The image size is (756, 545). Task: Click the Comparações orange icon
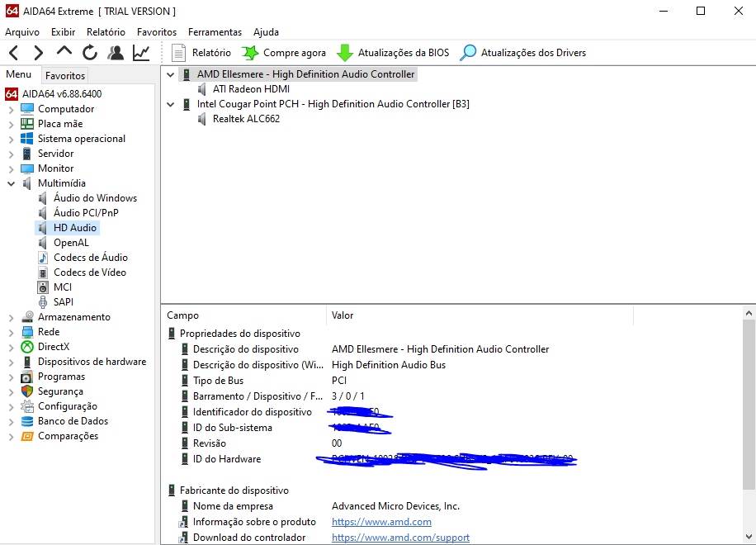[x=27, y=436]
